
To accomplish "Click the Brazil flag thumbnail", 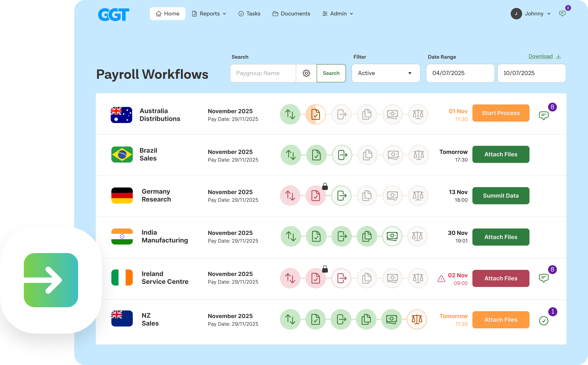I will (122, 155).
